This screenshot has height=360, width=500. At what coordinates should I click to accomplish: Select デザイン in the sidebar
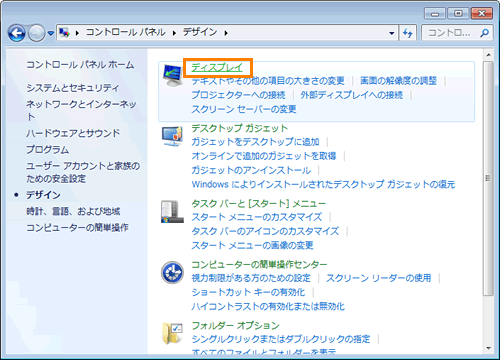click(x=43, y=195)
